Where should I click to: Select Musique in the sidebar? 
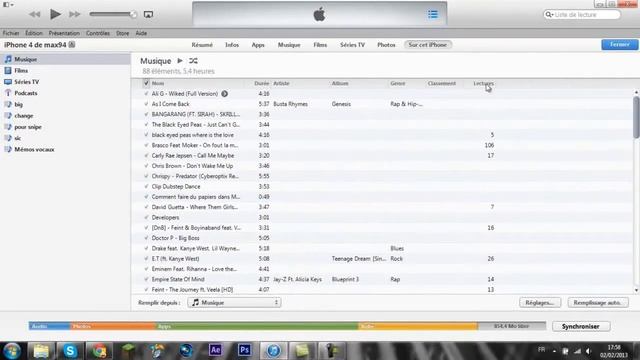[65, 60]
